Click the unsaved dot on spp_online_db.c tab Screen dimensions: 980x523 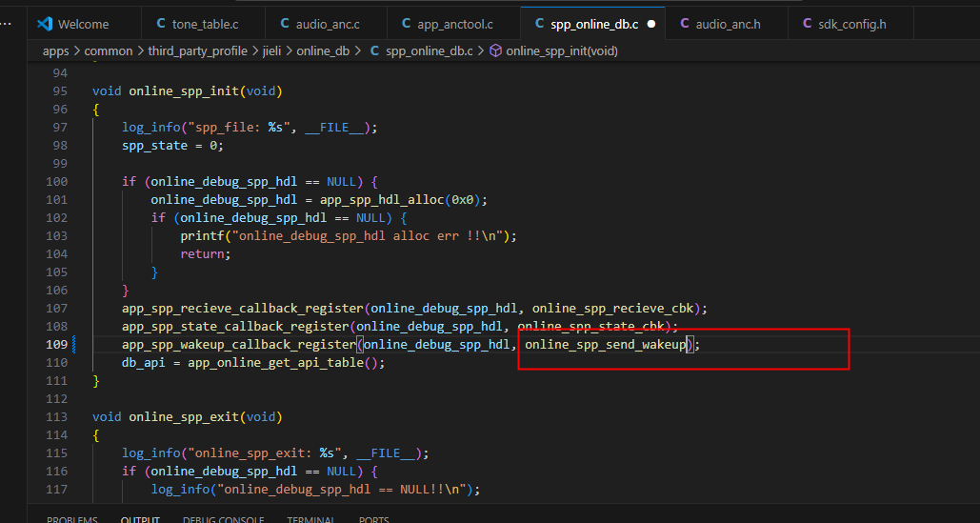651,25
